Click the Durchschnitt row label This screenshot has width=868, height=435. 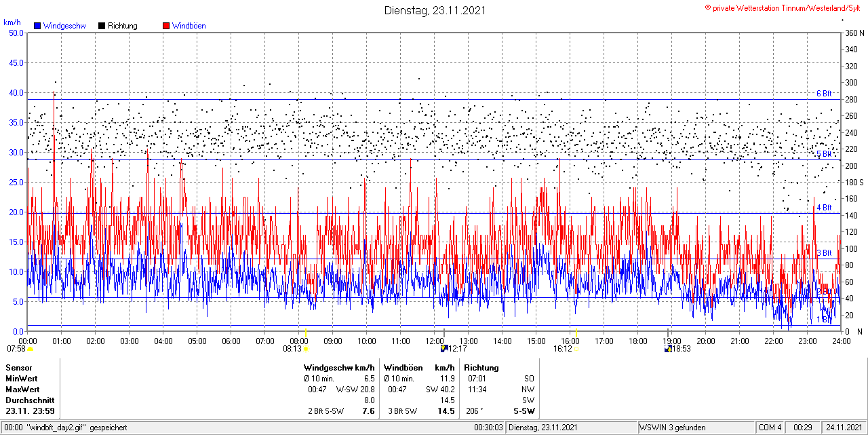click(28, 400)
